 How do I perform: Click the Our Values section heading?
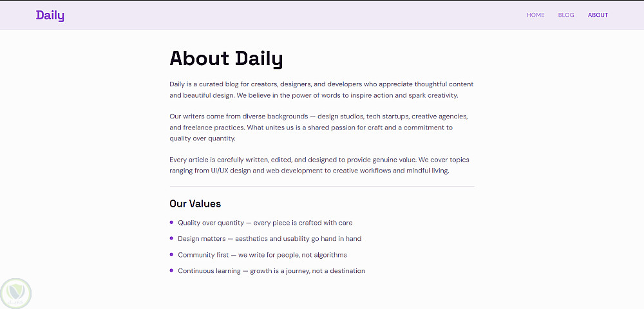[x=195, y=203]
